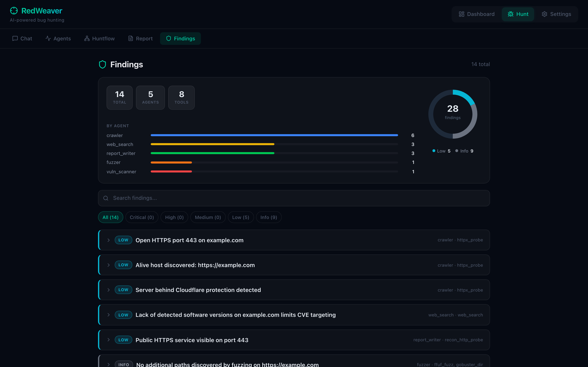Toggle the Critical (0) severity filter
This screenshot has width=588, height=367.
[142, 217]
